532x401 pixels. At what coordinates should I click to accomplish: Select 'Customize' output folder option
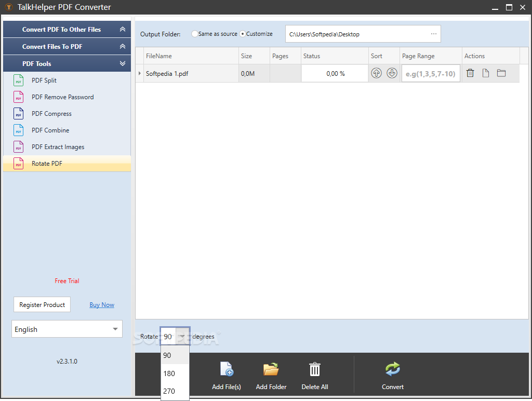point(243,34)
